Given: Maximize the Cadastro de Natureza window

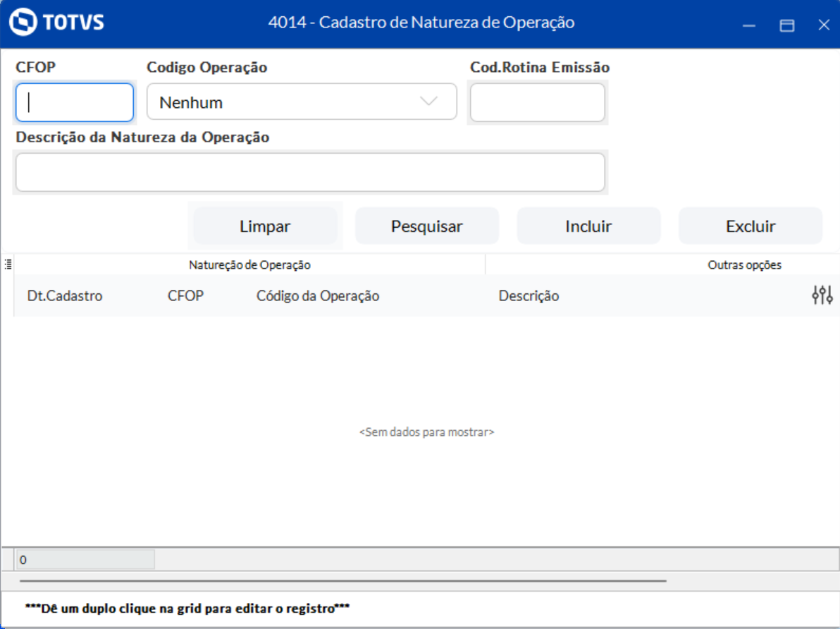Looking at the screenshot, I should click(x=786, y=25).
